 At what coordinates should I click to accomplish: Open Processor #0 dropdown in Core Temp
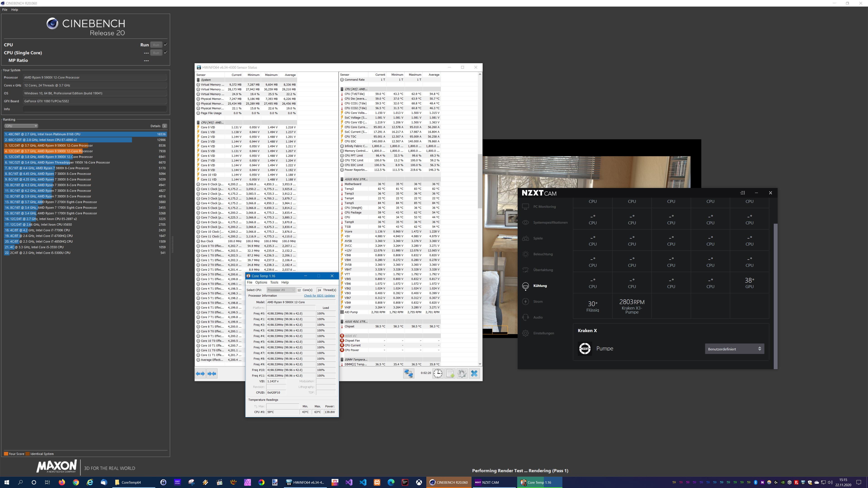click(281, 290)
